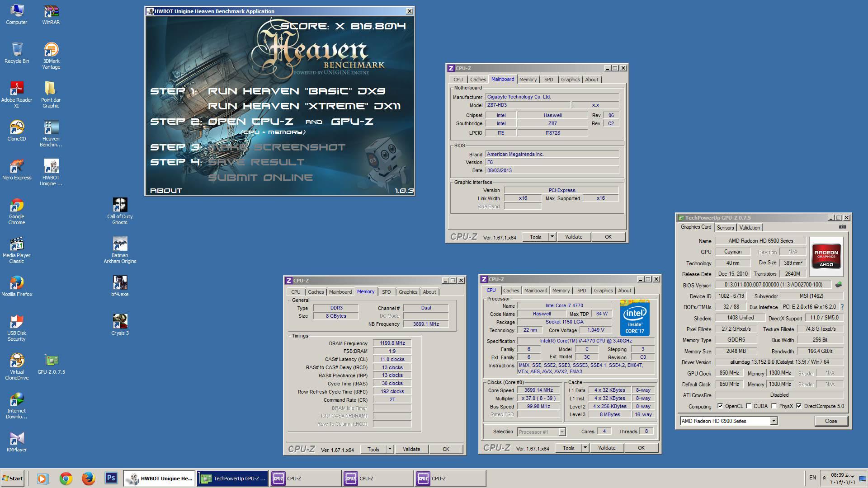Screen dimensions: 868x488
Task: Click OK in Memory CPU-Z window
Action: (x=446, y=449)
